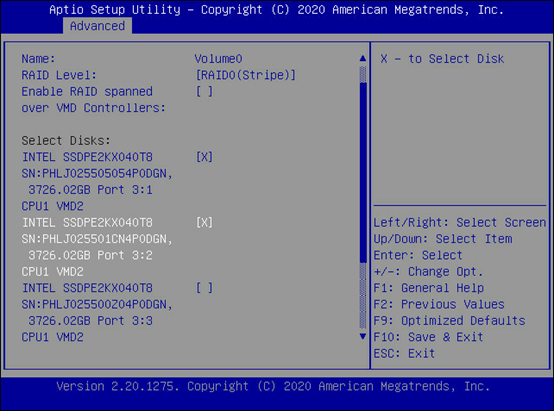Click ESC: Exit hint text
Image resolution: width=554 pixels, height=411 pixels.
(404, 353)
